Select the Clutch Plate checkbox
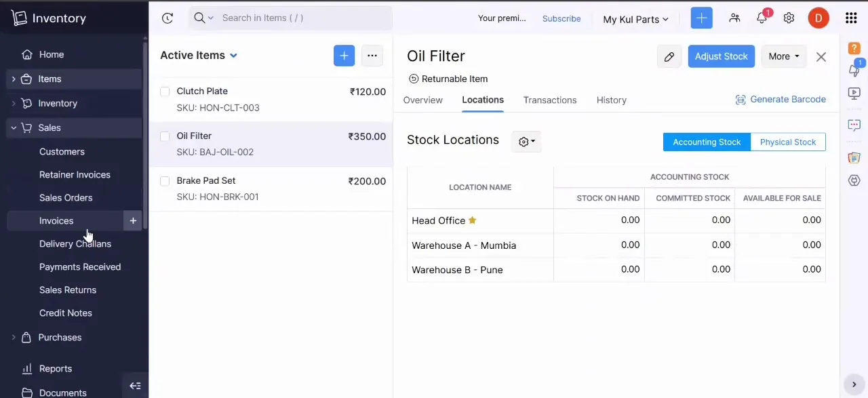Viewport: 868px width, 398px height. pyautogui.click(x=165, y=92)
